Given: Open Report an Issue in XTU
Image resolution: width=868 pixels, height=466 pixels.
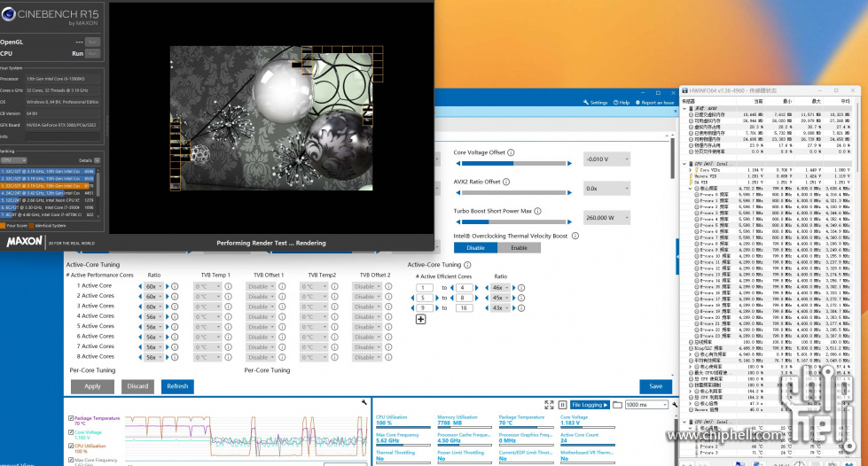Looking at the screenshot, I should 654,103.
